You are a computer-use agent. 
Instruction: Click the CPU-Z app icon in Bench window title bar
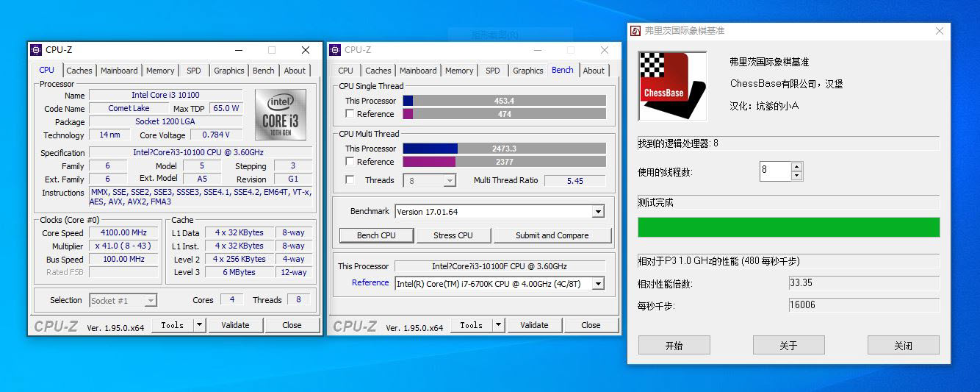point(335,50)
